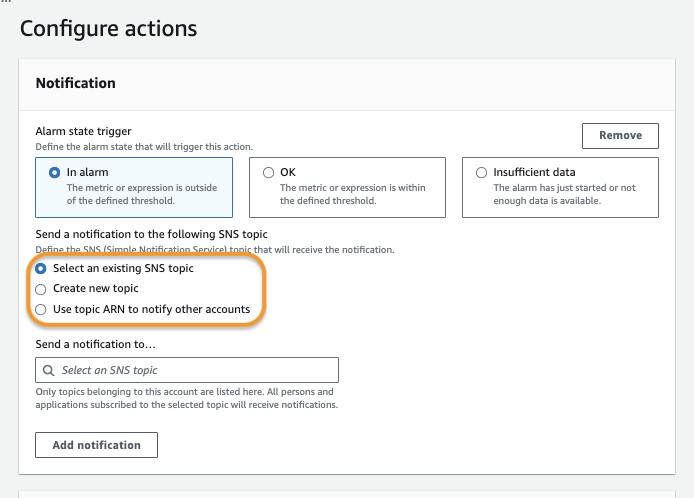Click 'The metric or expression is within' description
The width and height of the screenshot is (694, 498).
352,194
